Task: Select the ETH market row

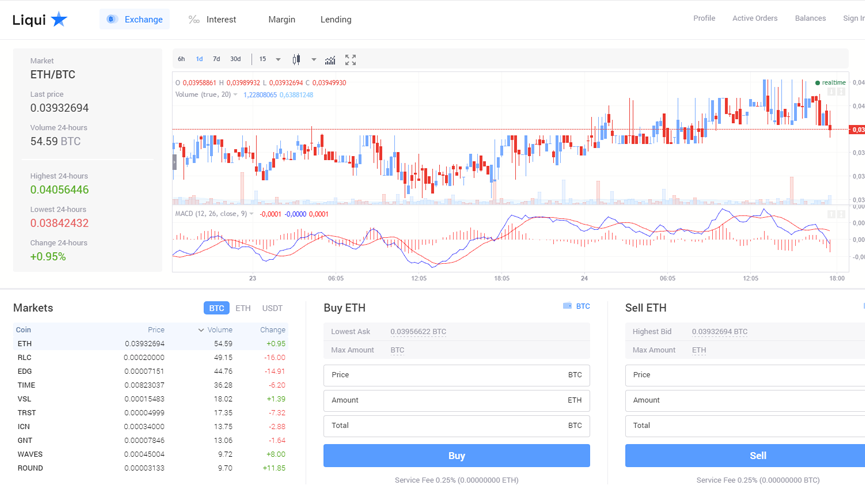Action: (151, 344)
